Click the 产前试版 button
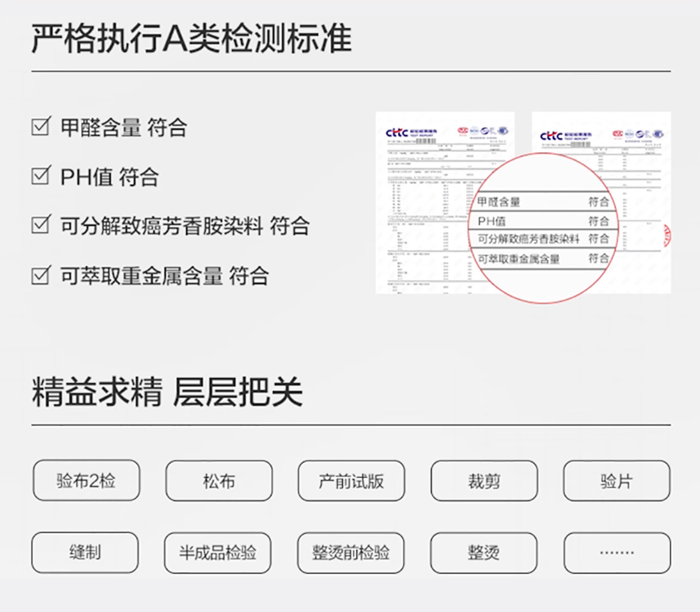Image resolution: width=700 pixels, height=612 pixels. point(351,481)
